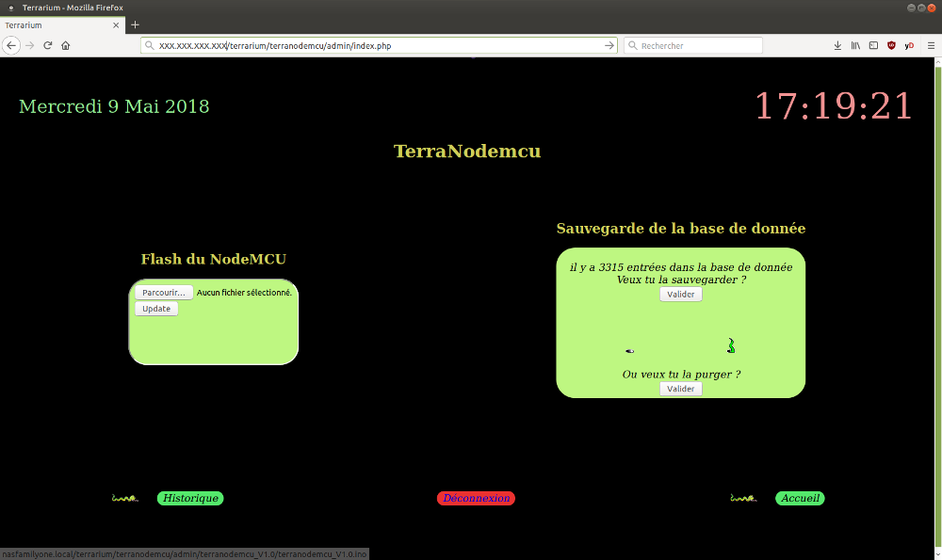Toggle the sidebar view icon
942x560 pixels.
[873, 45]
